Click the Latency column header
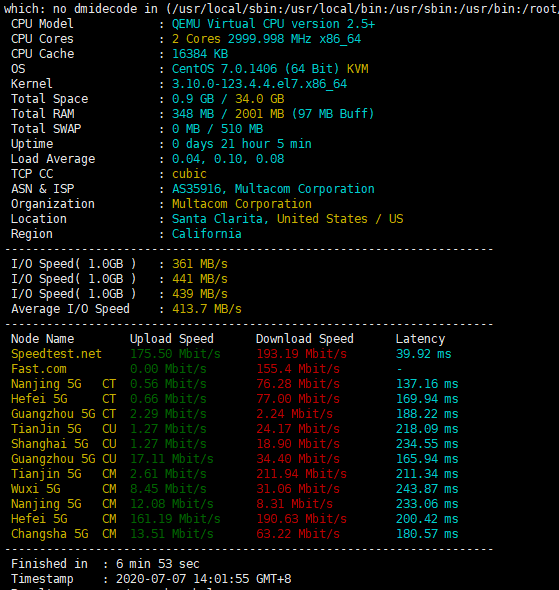The image size is (559, 590). [x=420, y=339]
